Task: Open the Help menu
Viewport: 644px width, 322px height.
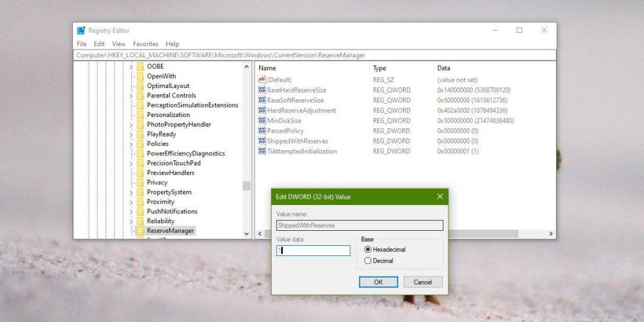Action: click(x=172, y=44)
